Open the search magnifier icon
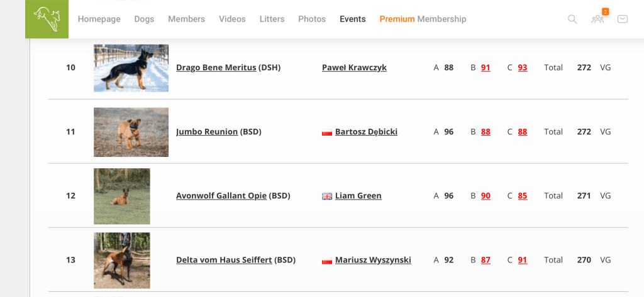Screen dimensions: 644x297 click(572, 19)
